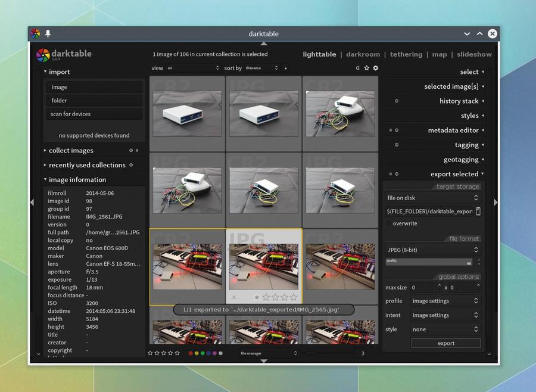
Task: Reverse sort order arrow next to filename
Action: (286, 68)
